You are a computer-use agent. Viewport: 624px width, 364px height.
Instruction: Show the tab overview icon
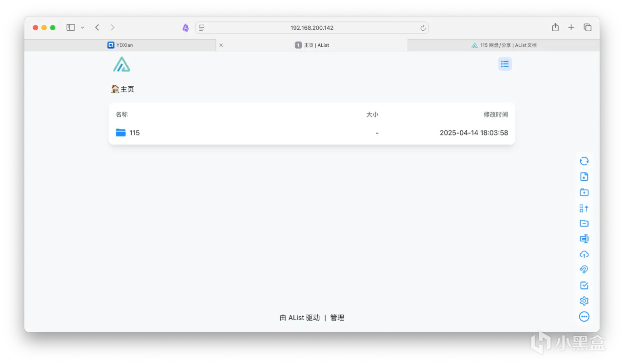587,28
